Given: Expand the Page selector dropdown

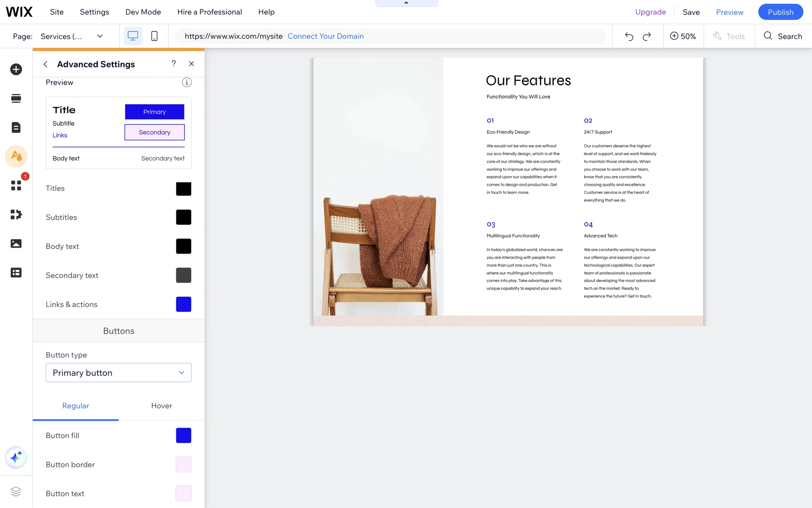Looking at the screenshot, I should (x=100, y=36).
